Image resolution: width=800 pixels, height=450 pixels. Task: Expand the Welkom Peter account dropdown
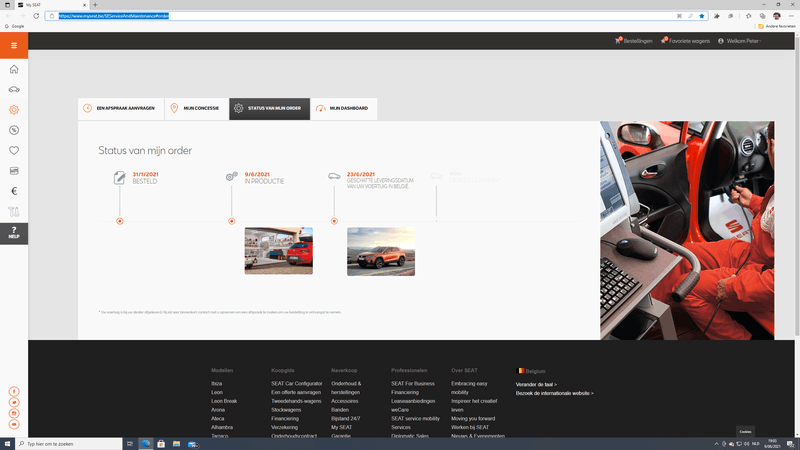point(740,41)
